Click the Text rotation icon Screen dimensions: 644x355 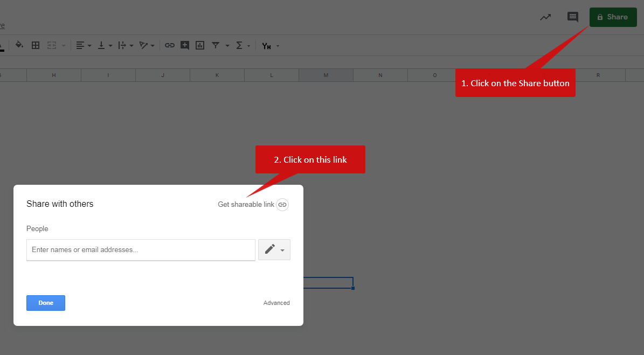[x=143, y=45]
